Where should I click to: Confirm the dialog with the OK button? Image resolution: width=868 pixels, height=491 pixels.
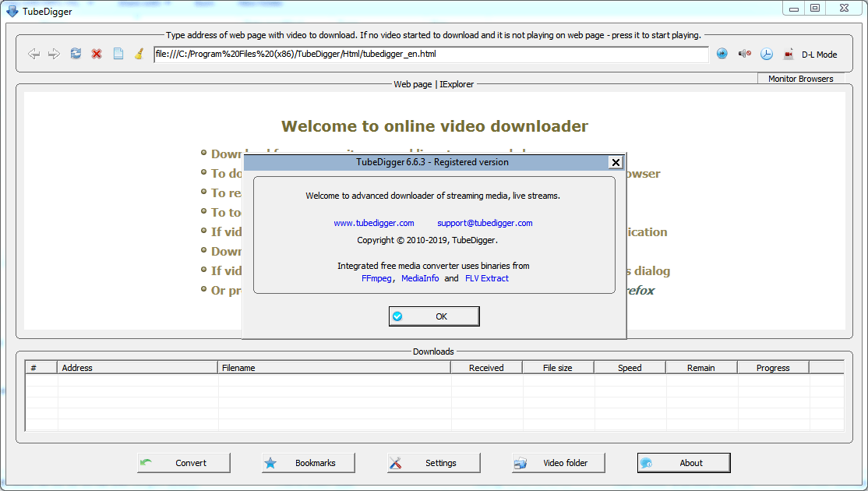point(434,316)
